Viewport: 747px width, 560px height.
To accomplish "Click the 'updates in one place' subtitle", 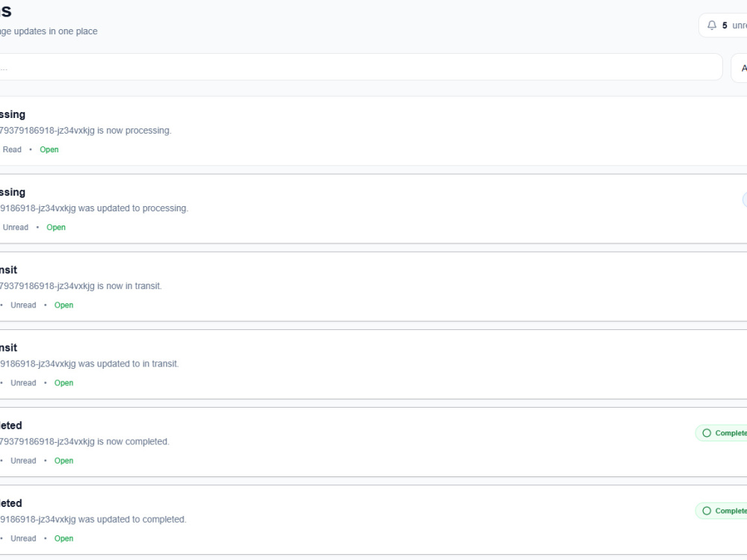I will click(x=49, y=31).
